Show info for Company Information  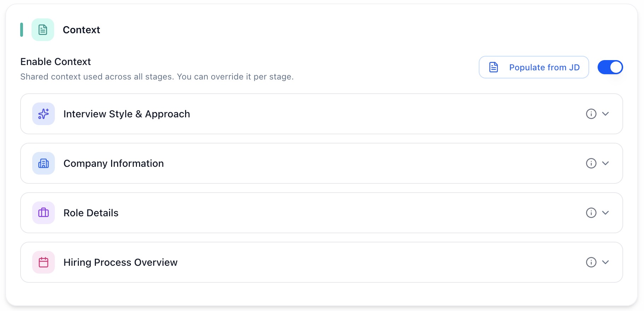coord(591,163)
